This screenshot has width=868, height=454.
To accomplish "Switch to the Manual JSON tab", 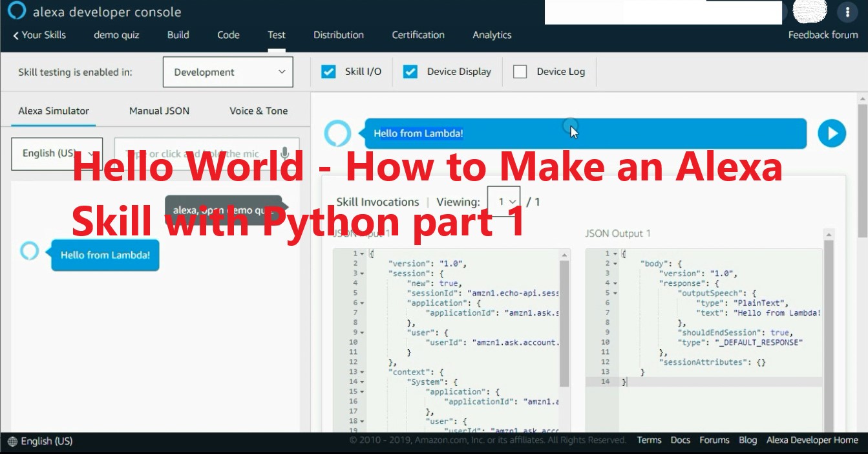I will click(x=159, y=111).
